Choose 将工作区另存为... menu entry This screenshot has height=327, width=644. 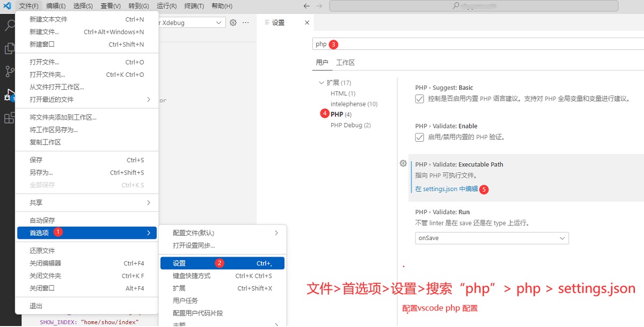(87, 129)
